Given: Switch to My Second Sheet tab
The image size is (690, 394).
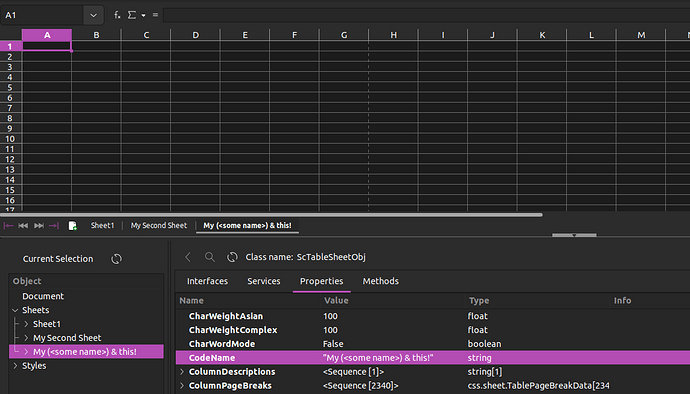Looking at the screenshot, I should point(159,225).
